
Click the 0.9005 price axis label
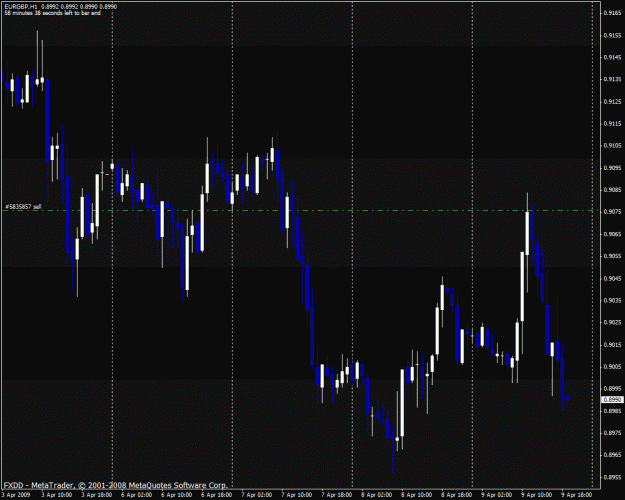pyautogui.click(x=612, y=366)
